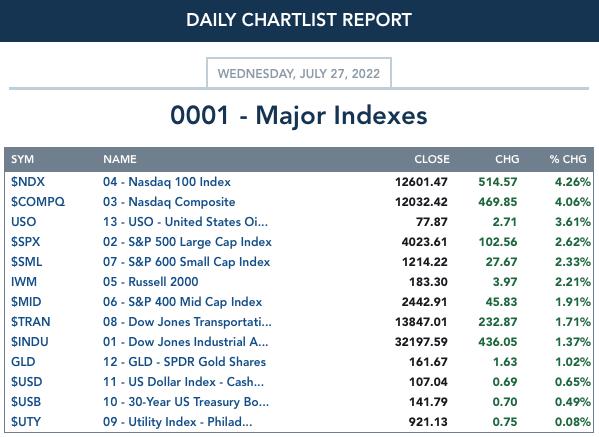Click the $SML symbol link
This screenshot has width=599, height=437.
point(26,262)
